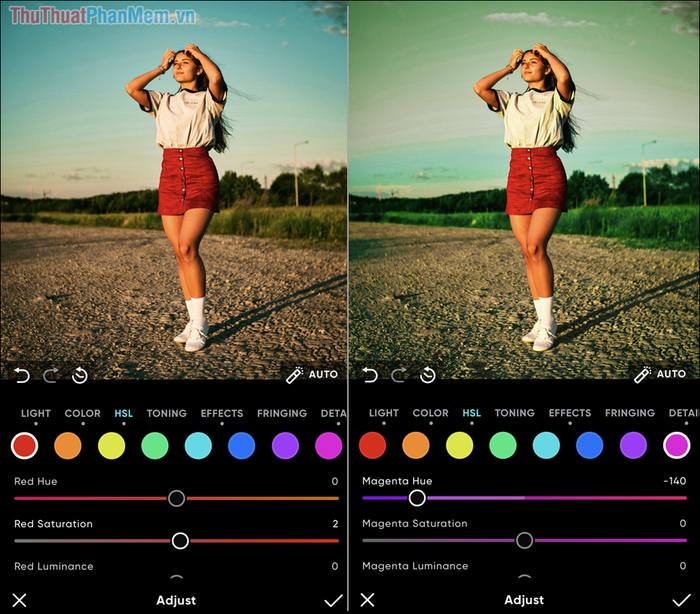Select yellow color channel in right editor
Screen dimensions: 700x614
pos(459,445)
